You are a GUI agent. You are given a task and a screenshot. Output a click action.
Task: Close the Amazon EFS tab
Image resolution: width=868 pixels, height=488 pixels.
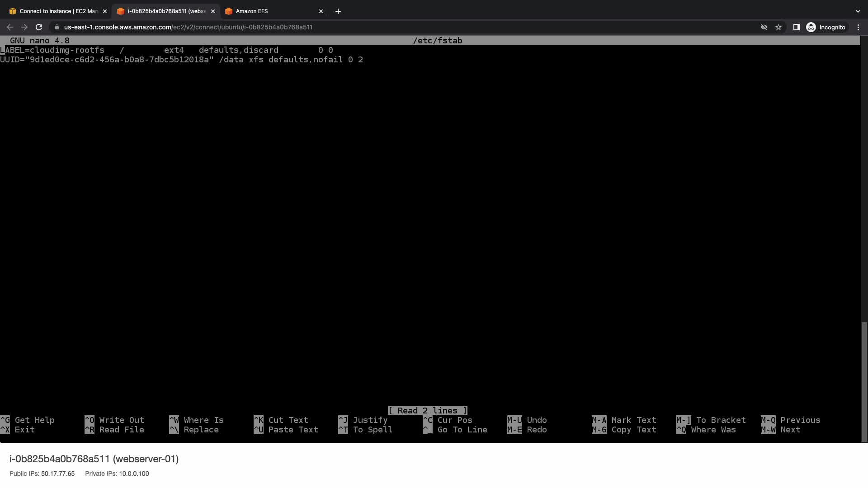(321, 11)
